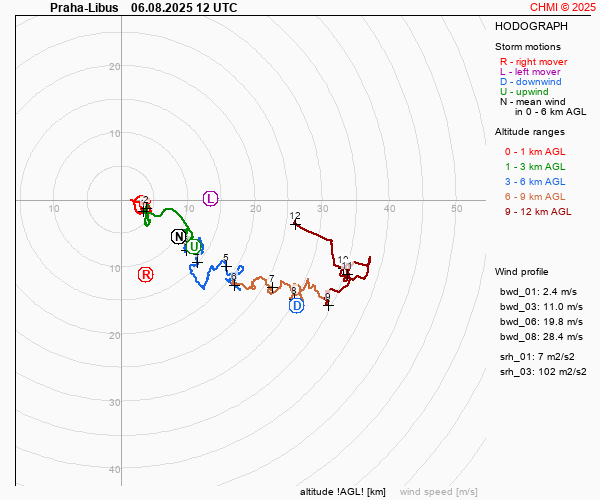Click the 'bwd_01: 2.4 m/s' value
The height and width of the screenshot is (500, 600).
tap(538, 292)
